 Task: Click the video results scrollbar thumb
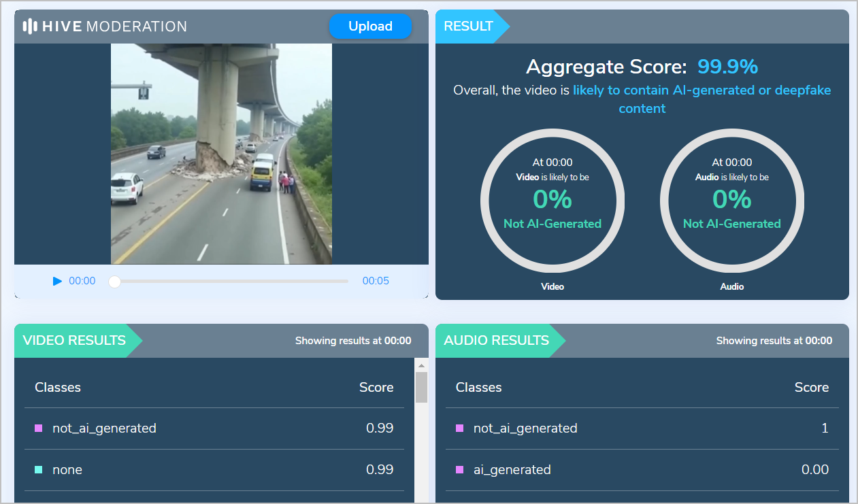tap(421, 387)
